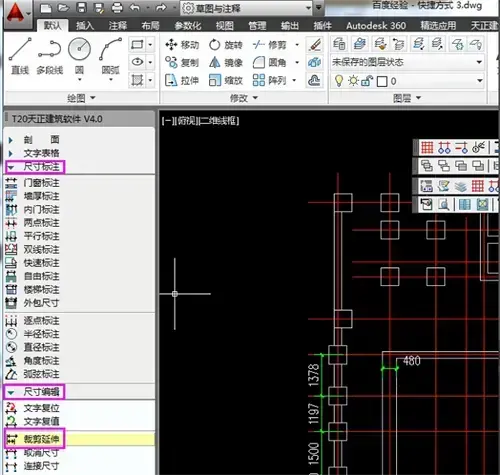
Task: Select the 多段线 polyline tool
Action: (49, 56)
